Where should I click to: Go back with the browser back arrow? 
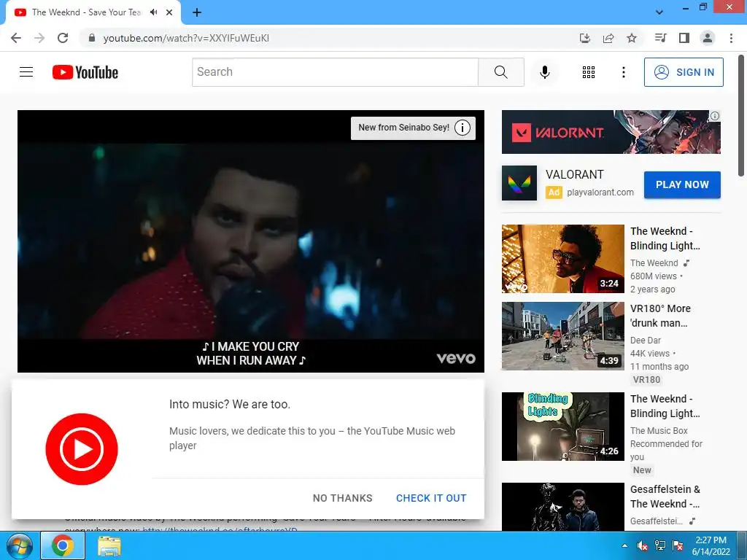coord(16,38)
